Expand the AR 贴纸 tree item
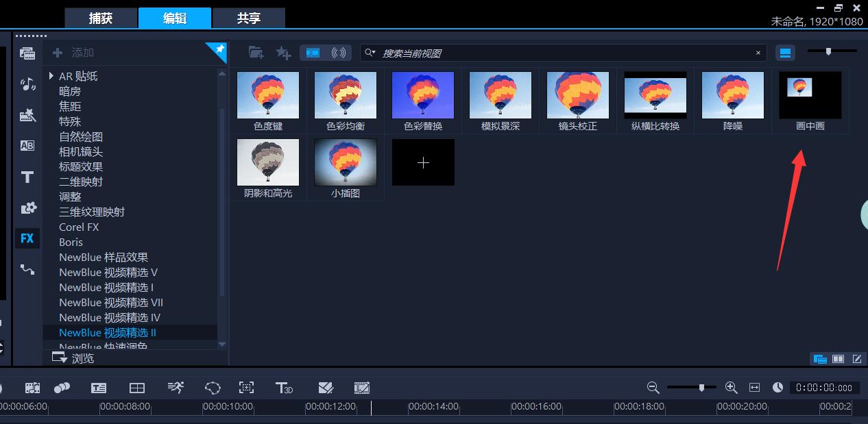868x424 pixels. click(51, 76)
